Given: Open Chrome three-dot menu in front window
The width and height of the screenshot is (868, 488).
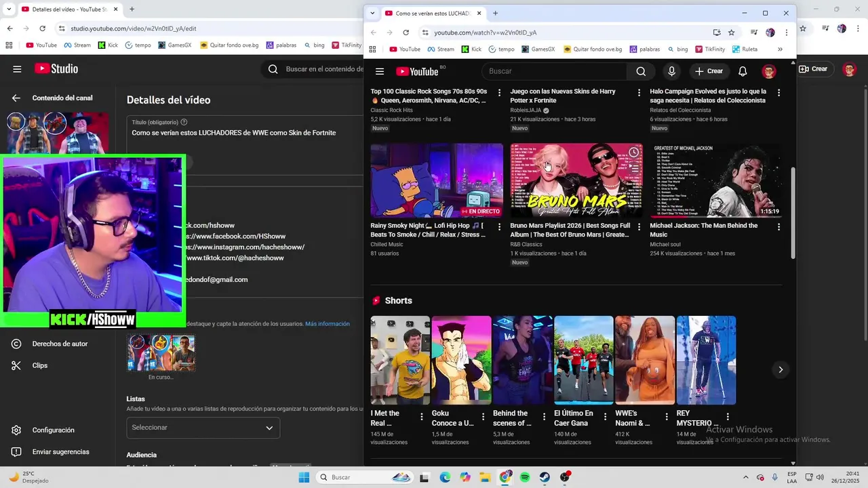Looking at the screenshot, I should (x=787, y=33).
